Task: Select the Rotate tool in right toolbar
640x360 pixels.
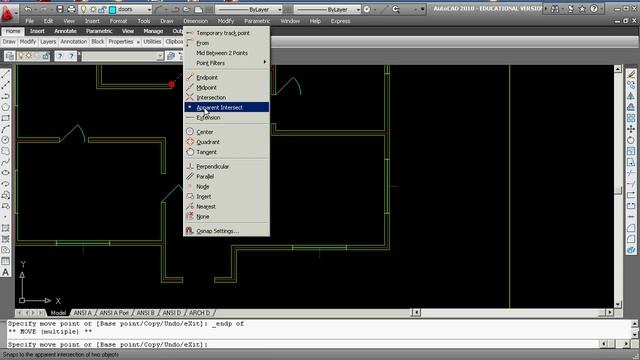Action: (x=631, y=140)
